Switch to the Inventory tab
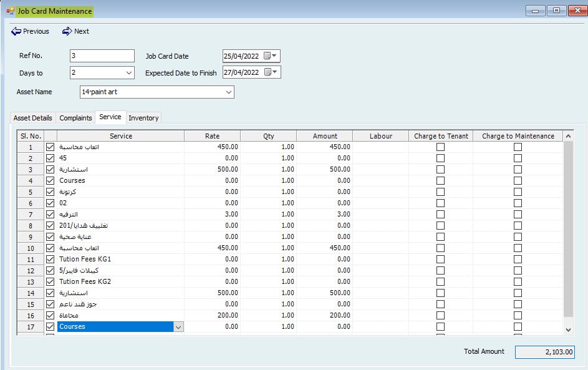The image size is (588, 370). click(143, 118)
